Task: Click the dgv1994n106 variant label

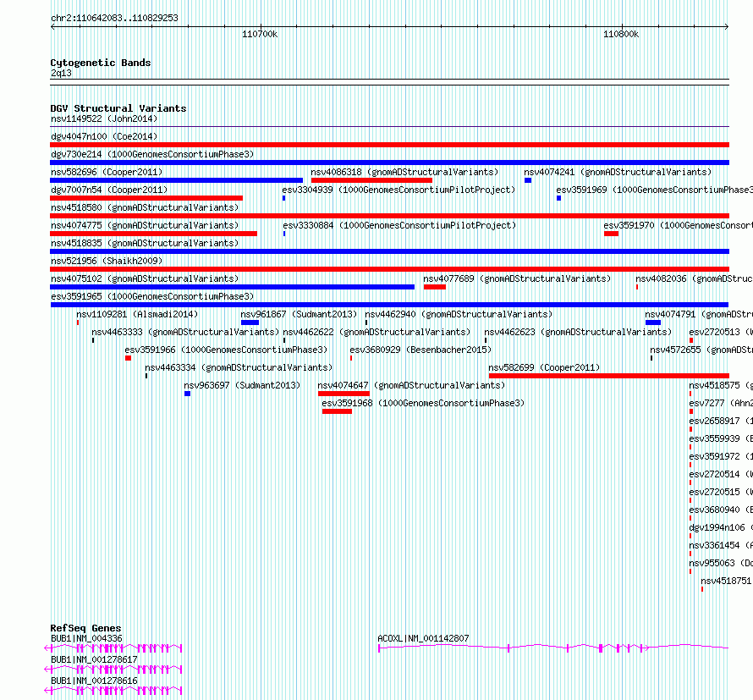Action: (x=721, y=527)
